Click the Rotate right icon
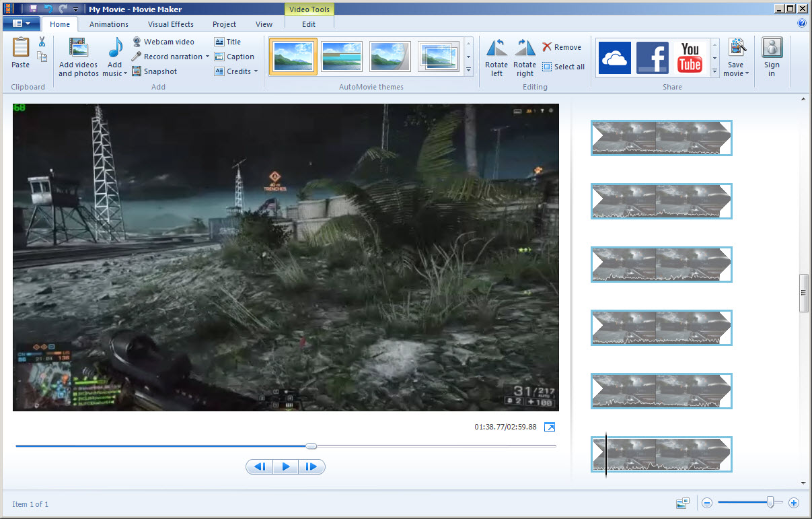 click(x=525, y=48)
